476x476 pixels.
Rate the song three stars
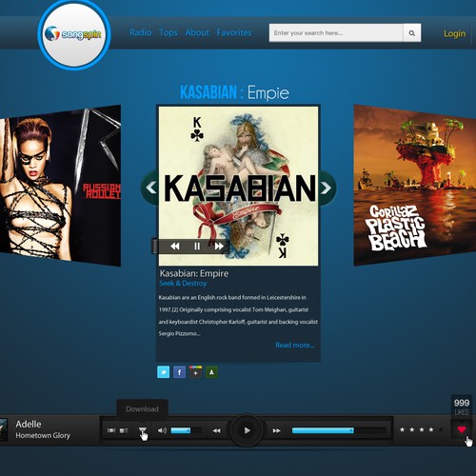pos(422,429)
